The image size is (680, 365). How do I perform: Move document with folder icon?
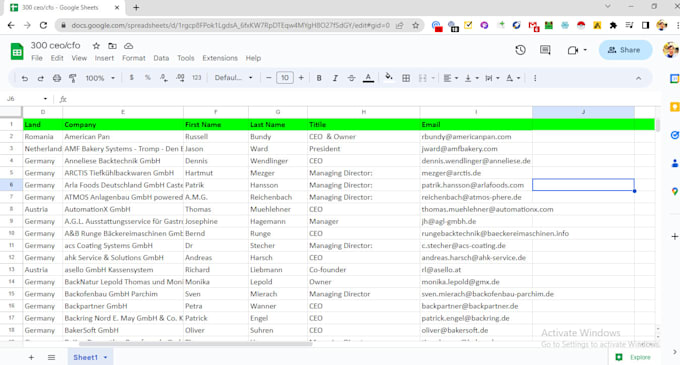(112, 46)
